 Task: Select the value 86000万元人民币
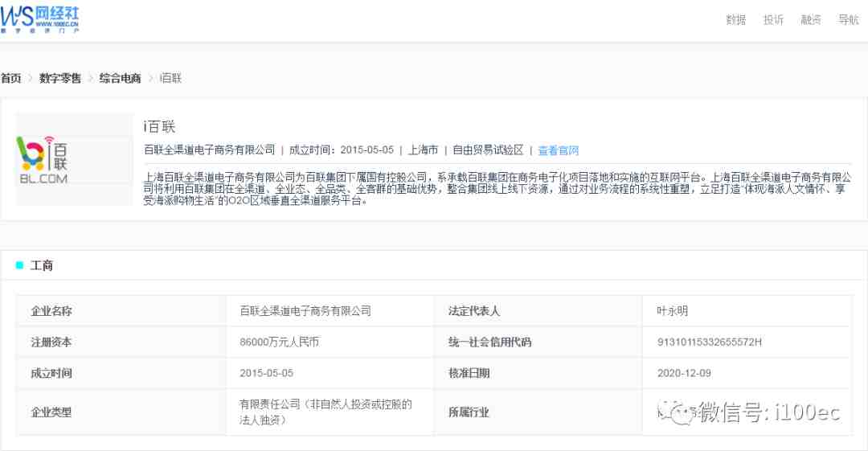click(x=280, y=342)
